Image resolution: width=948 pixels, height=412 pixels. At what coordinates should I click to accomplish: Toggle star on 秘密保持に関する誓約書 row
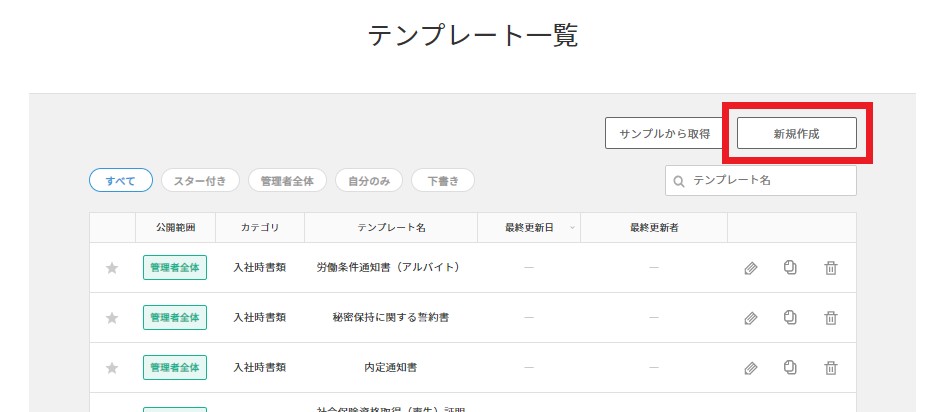click(x=112, y=318)
